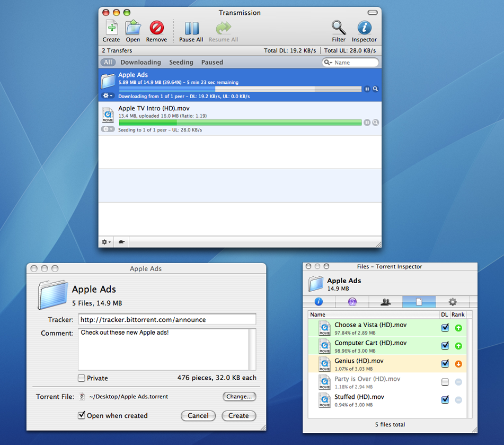Show only Seeding transfers
The width and height of the screenshot is (504, 445).
coord(181,62)
